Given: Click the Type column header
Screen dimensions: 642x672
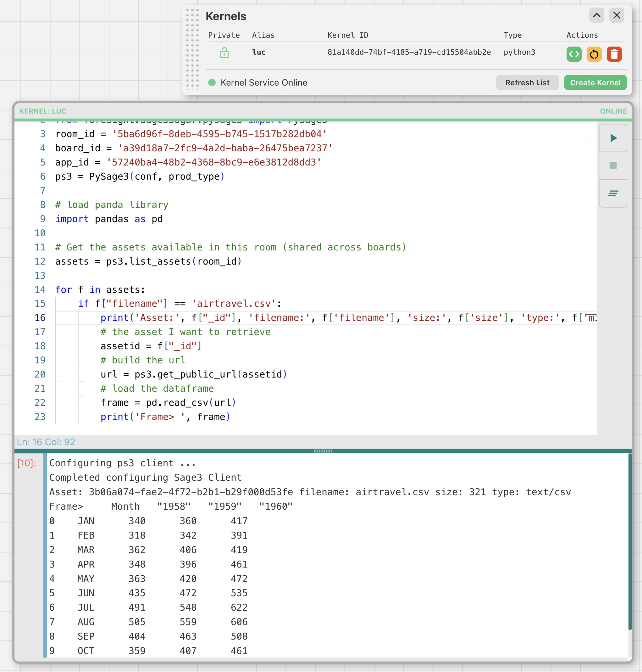Looking at the screenshot, I should (512, 35).
